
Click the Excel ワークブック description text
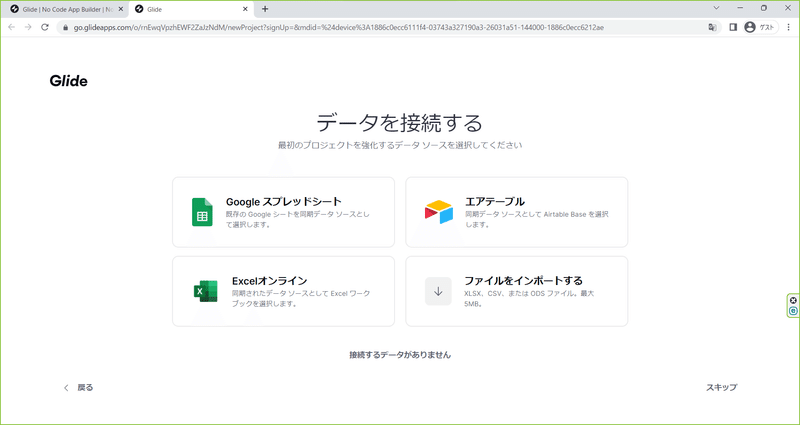point(302,299)
